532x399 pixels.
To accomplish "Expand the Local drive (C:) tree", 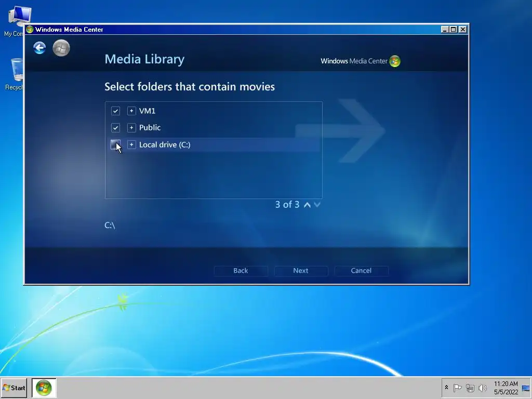I will pyautogui.click(x=131, y=145).
